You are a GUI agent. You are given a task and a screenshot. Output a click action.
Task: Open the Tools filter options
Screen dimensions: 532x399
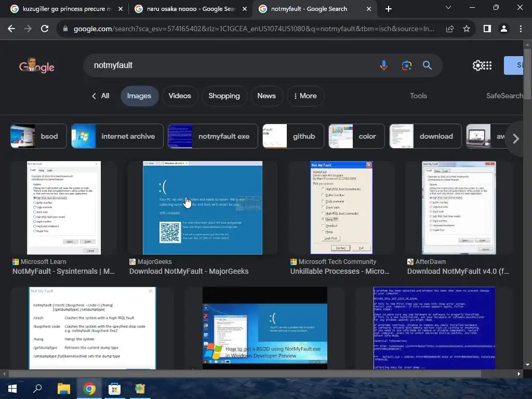coord(418,96)
